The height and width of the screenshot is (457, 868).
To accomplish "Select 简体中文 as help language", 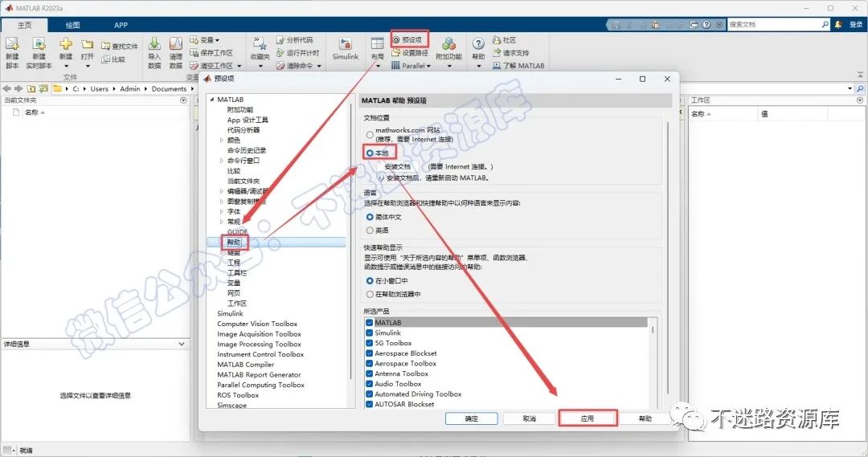I will [x=370, y=217].
